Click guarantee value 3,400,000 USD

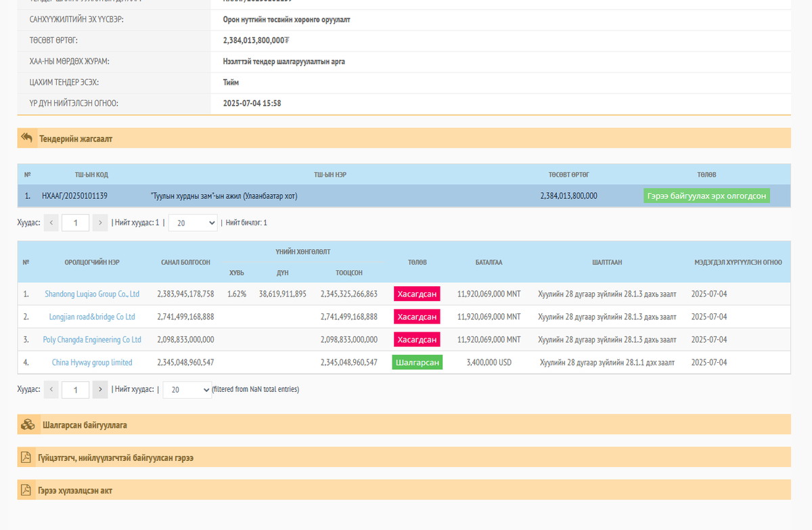click(x=489, y=363)
